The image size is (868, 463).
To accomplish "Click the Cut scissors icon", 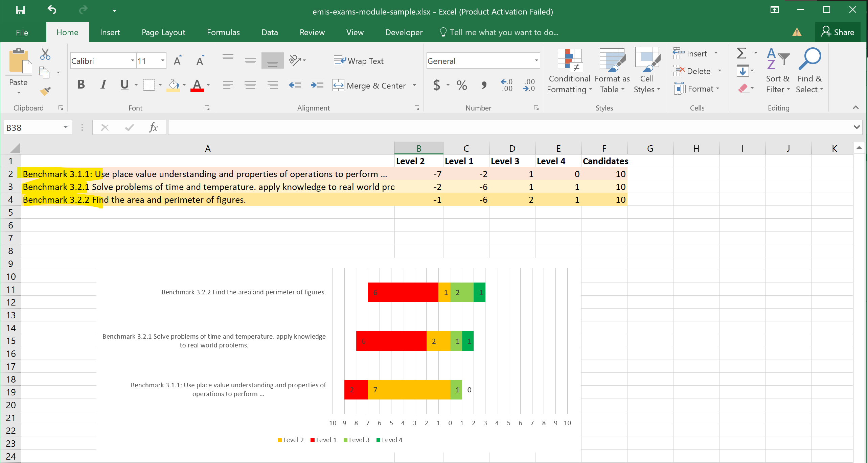I will (45, 54).
